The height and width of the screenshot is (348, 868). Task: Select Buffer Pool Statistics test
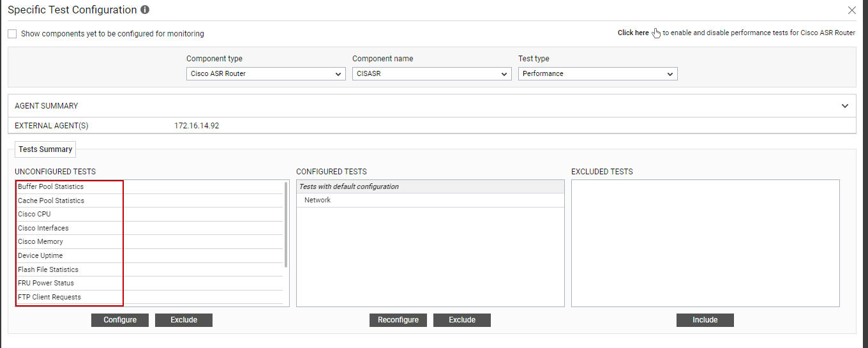click(150, 187)
